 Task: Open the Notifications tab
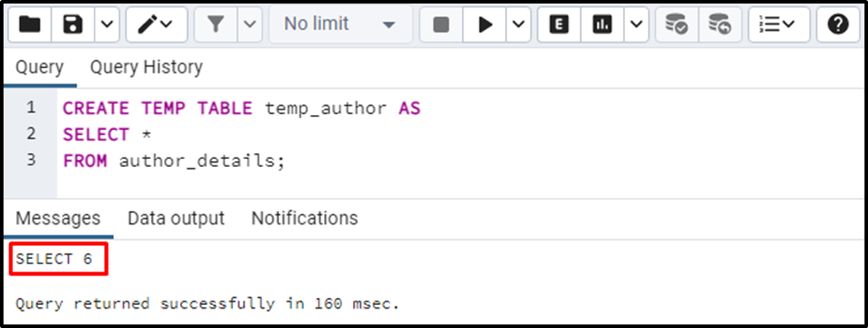click(x=305, y=218)
